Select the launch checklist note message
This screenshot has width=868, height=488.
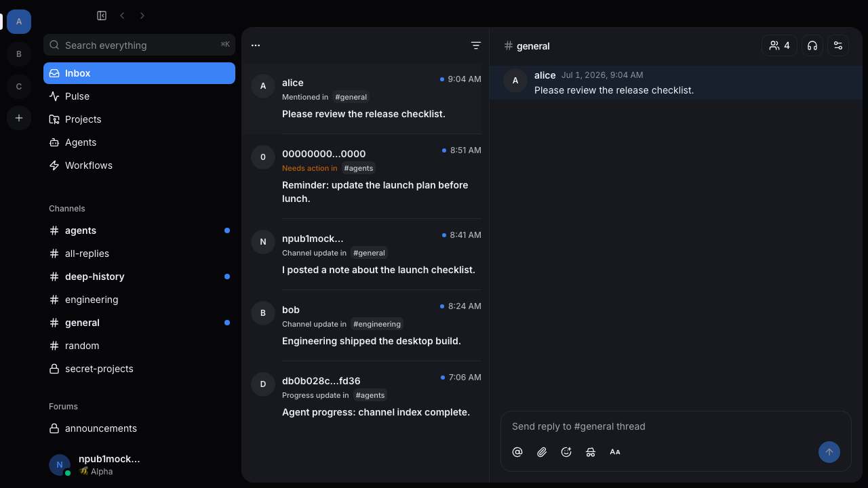pyautogui.click(x=361, y=254)
